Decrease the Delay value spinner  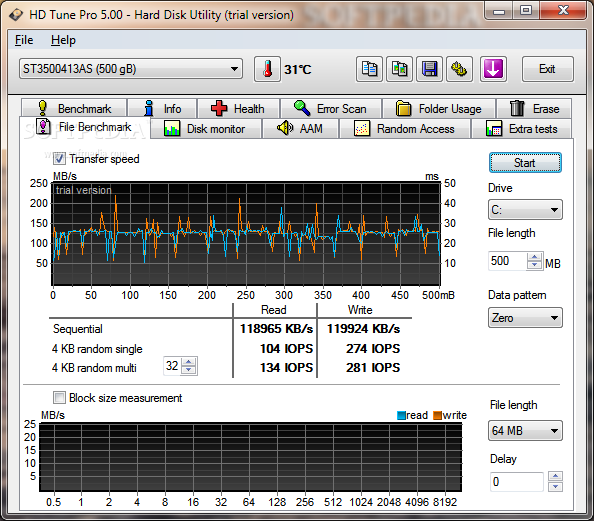pos(555,487)
